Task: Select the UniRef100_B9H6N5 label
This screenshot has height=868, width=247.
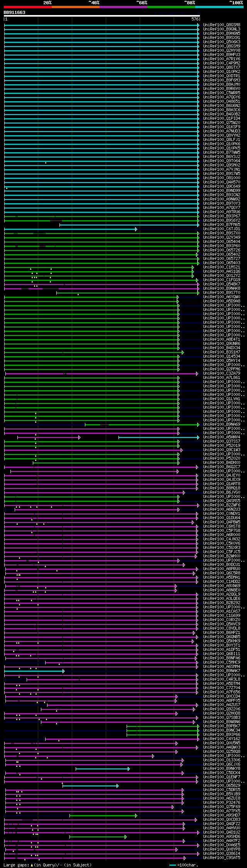Action: [x=222, y=33]
